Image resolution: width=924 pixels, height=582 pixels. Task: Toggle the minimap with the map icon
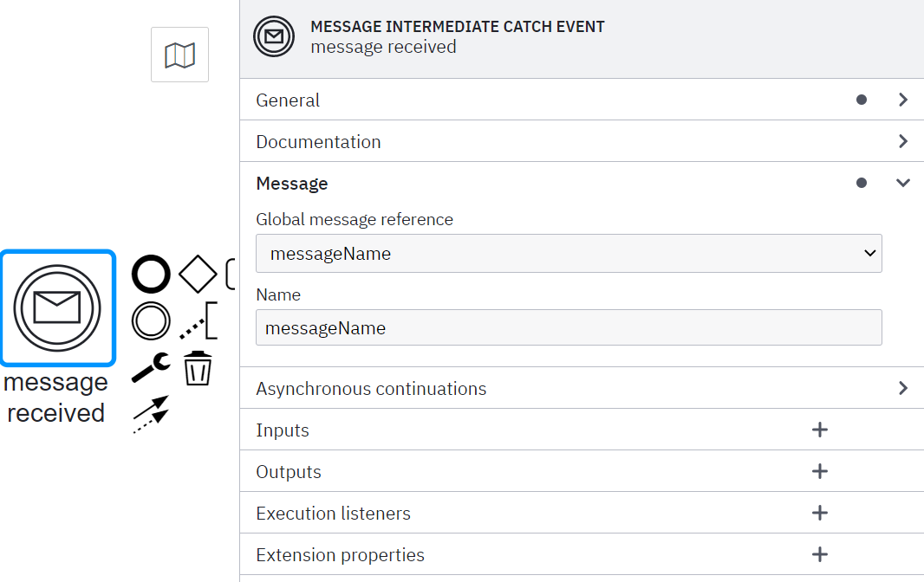(x=179, y=54)
